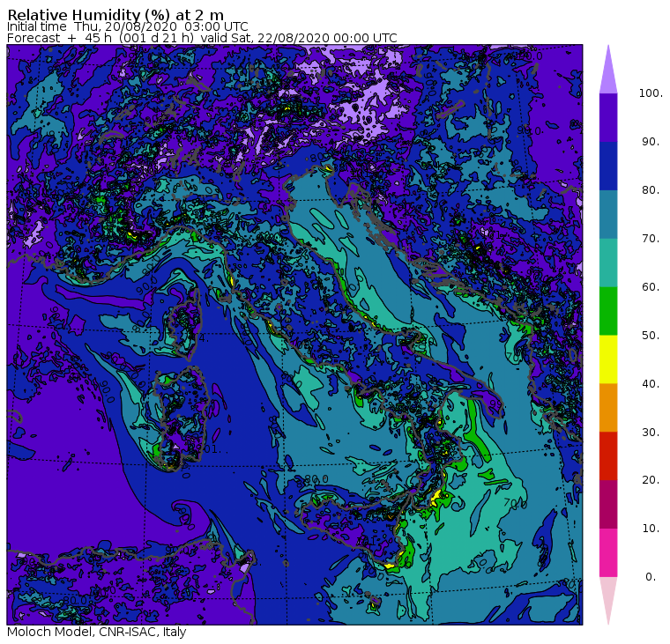Click the '10.' colorbar label
This screenshot has height=644, width=670.
[x=651, y=529]
